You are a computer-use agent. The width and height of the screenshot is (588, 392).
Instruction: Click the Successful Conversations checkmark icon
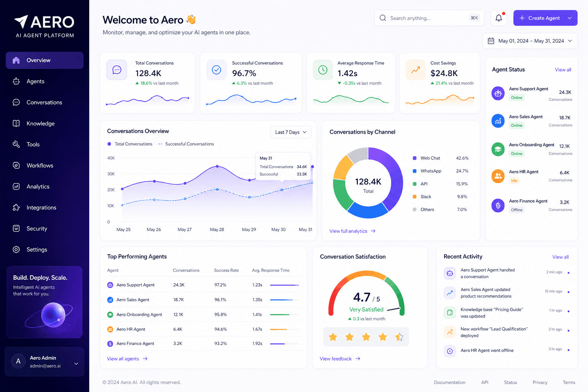tap(217, 70)
